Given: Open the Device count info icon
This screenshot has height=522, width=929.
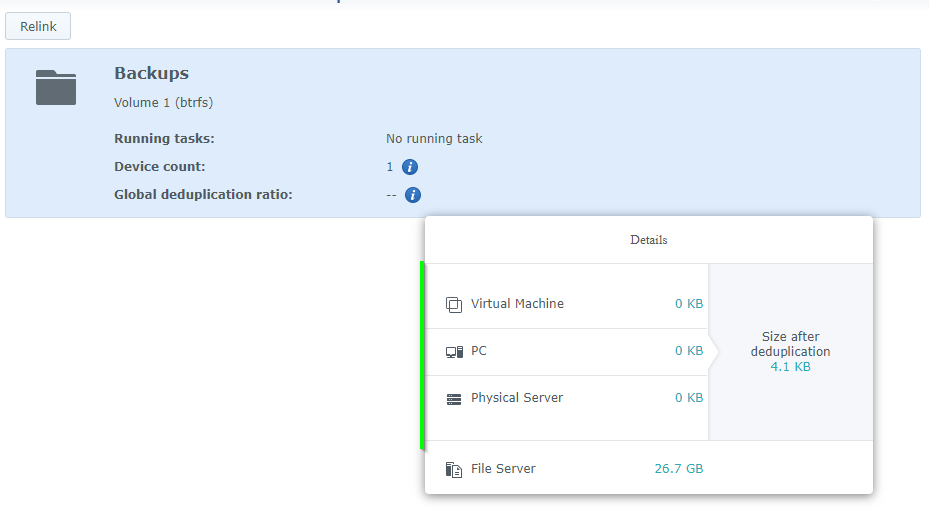Looking at the screenshot, I should (x=409, y=167).
